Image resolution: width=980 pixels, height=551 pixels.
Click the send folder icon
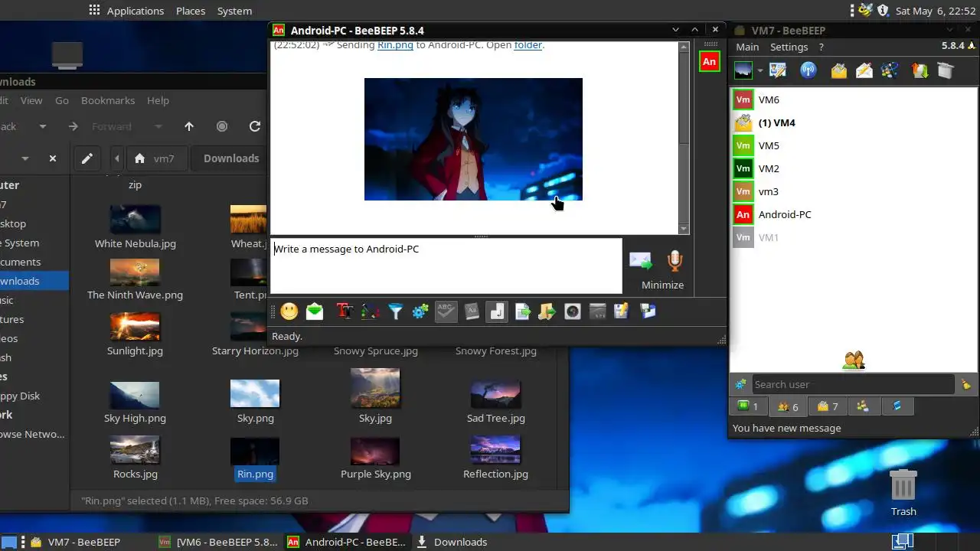547,311
